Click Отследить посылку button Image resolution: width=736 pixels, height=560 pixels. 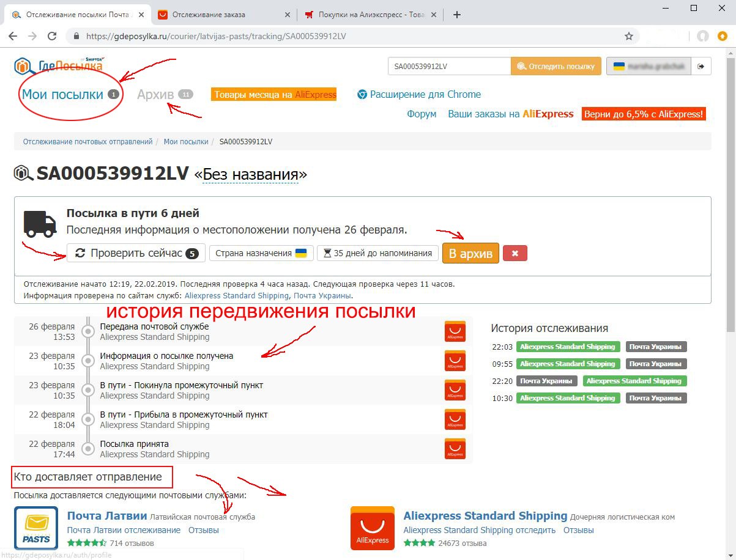556,66
